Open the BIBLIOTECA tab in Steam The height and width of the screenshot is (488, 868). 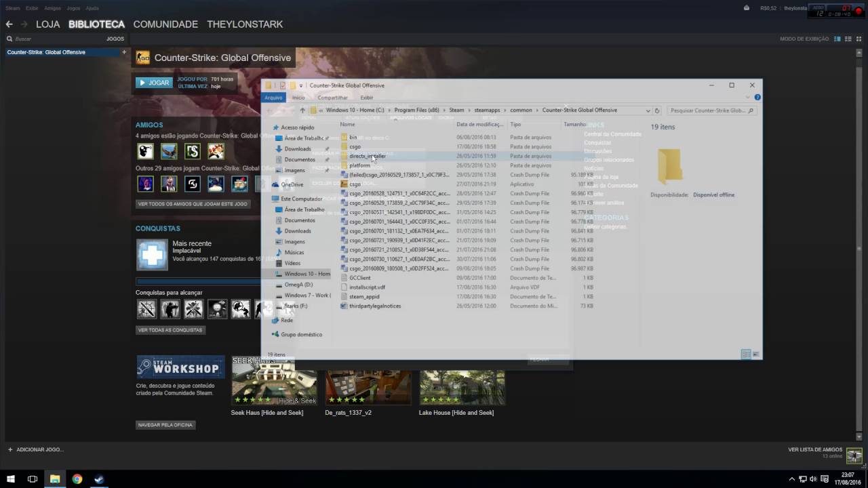(96, 24)
